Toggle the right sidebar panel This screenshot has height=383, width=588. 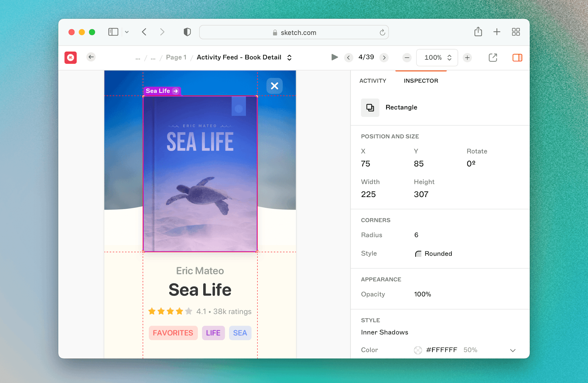pos(517,58)
